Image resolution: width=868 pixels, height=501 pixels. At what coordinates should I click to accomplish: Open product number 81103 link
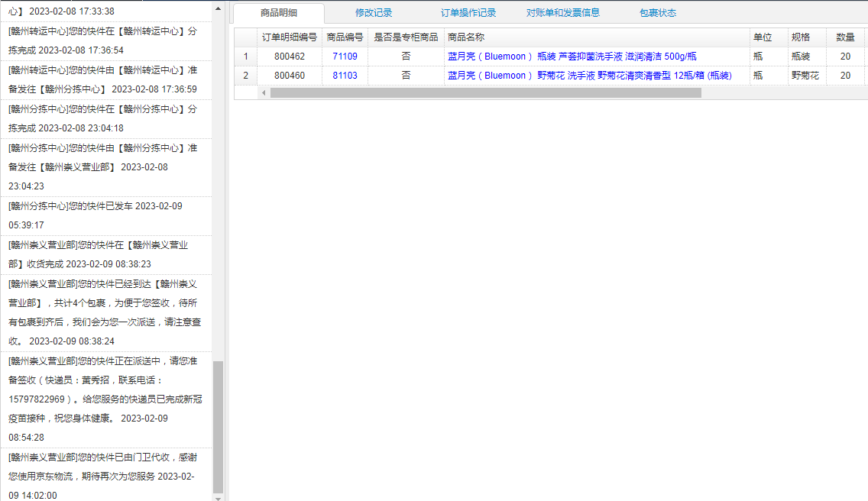tap(345, 76)
